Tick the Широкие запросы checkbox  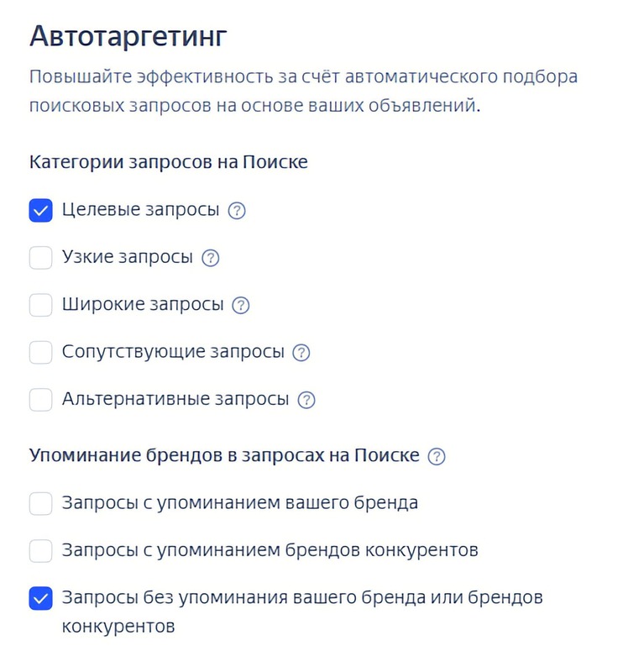[41, 305]
